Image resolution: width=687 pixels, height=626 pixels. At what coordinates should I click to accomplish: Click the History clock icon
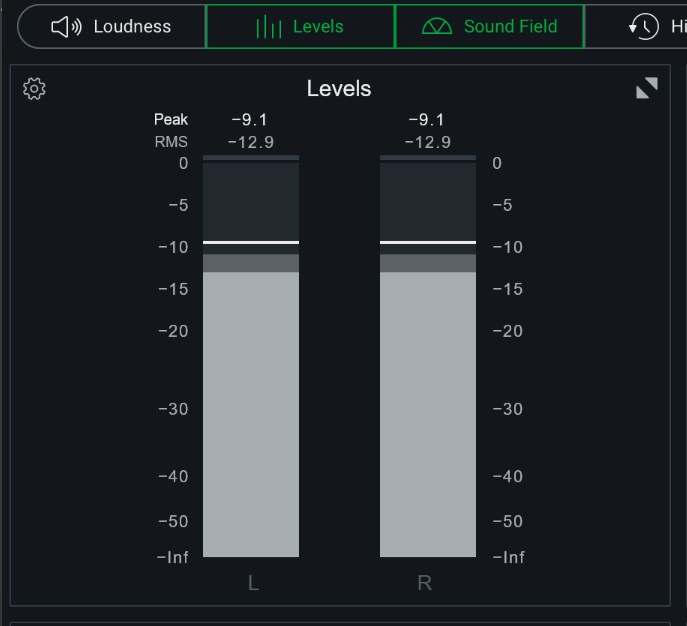coord(644,27)
